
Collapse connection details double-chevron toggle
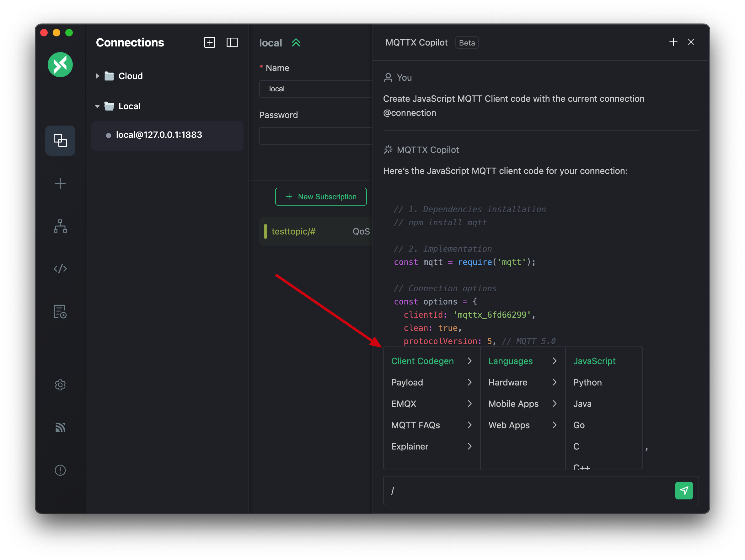click(296, 43)
